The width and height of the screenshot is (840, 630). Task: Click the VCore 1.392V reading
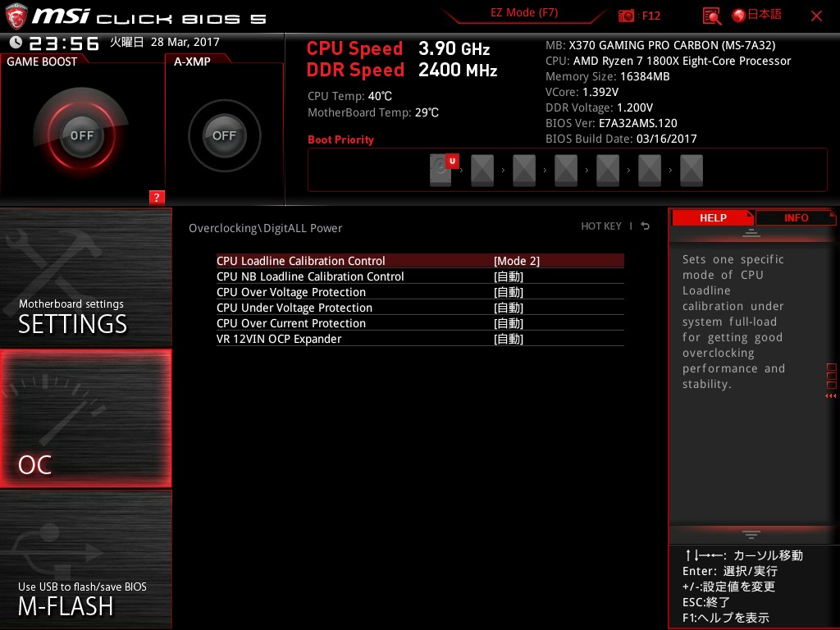[x=582, y=92]
